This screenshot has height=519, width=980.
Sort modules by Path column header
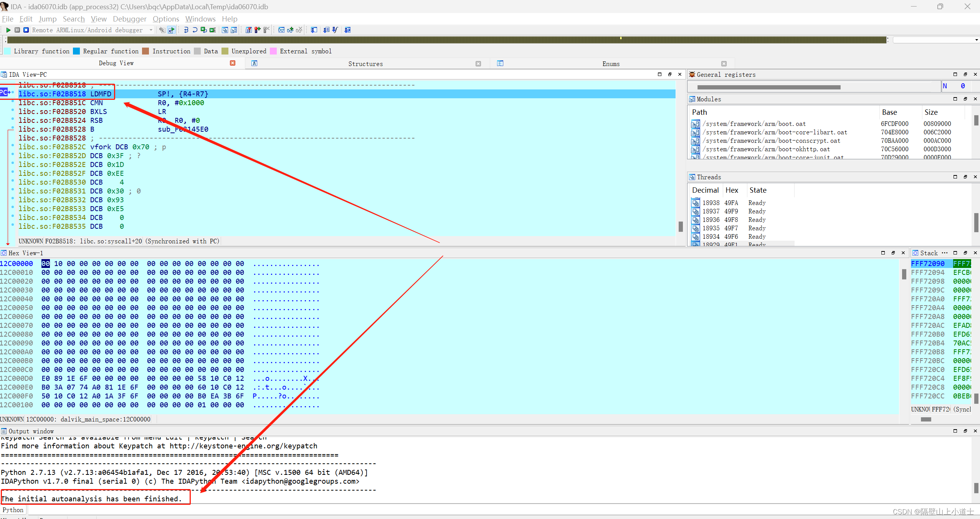(x=699, y=112)
